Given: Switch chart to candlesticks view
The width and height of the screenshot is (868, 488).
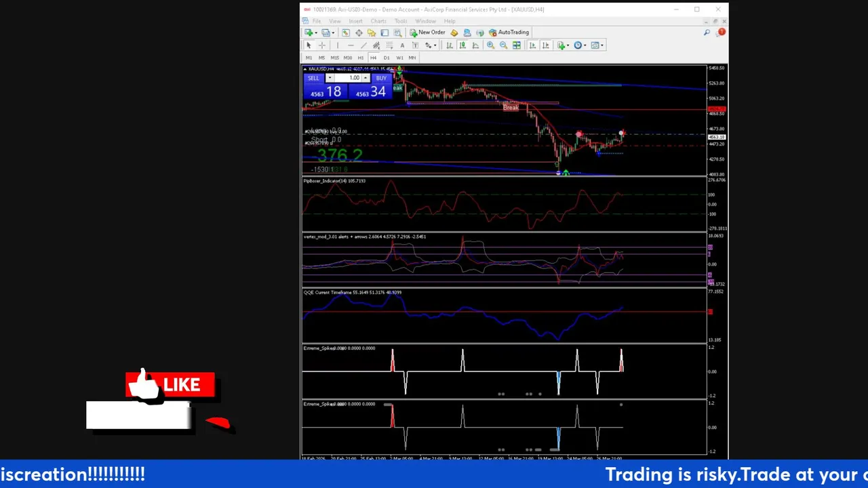Looking at the screenshot, I should point(462,45).
